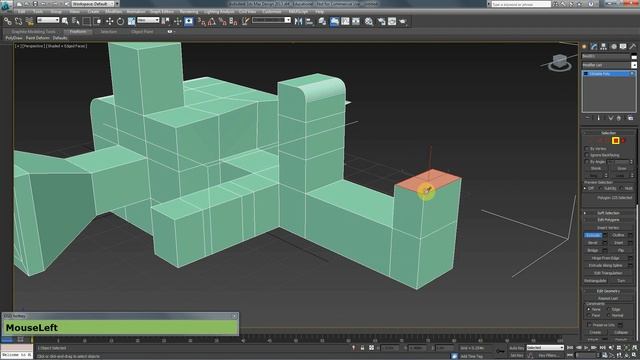This screenshot has height=360, width=640.
Task: Open the Utilities panel tab
Action: (x=633, y=47)
